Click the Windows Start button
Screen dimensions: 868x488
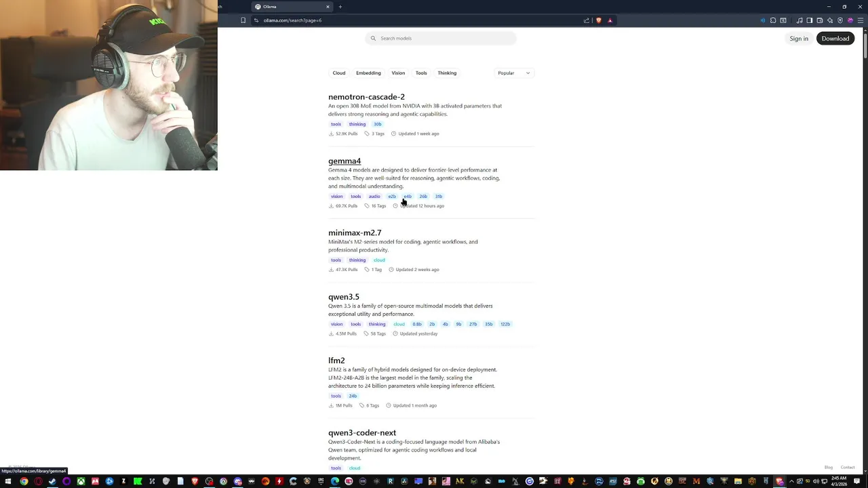(8, 481)
